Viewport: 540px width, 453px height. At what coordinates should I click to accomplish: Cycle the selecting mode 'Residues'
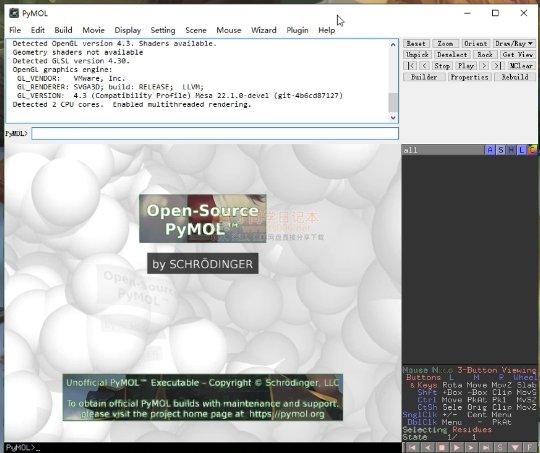472,430
